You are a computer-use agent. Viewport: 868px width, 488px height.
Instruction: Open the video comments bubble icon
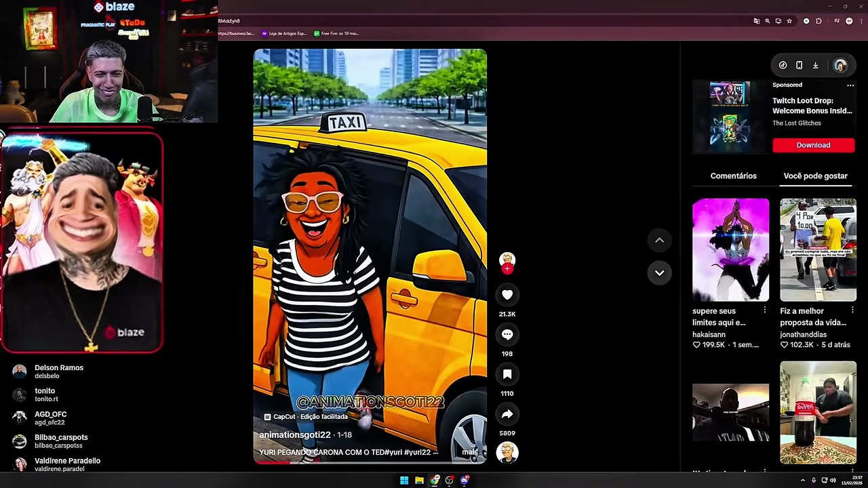point(507,334)
